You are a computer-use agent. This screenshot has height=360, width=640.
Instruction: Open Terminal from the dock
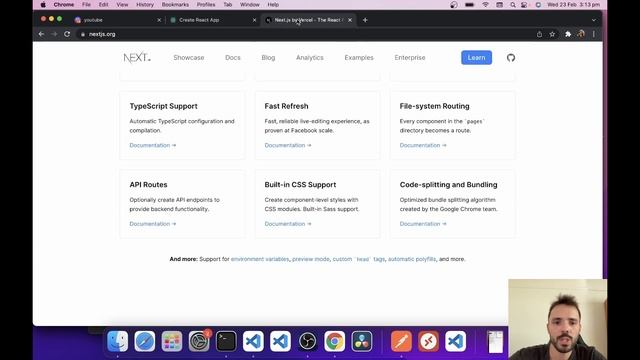(226, 341)
